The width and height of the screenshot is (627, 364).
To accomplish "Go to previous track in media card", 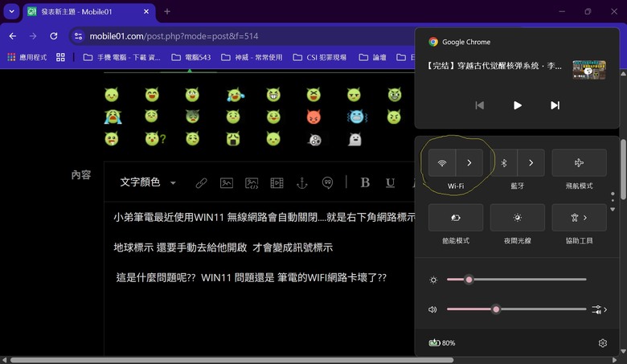I will pyautogui.click(x=479, y=105).
